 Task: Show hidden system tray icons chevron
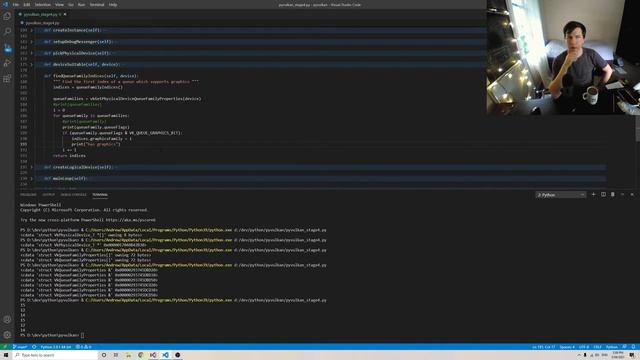(x=579, y=355)
